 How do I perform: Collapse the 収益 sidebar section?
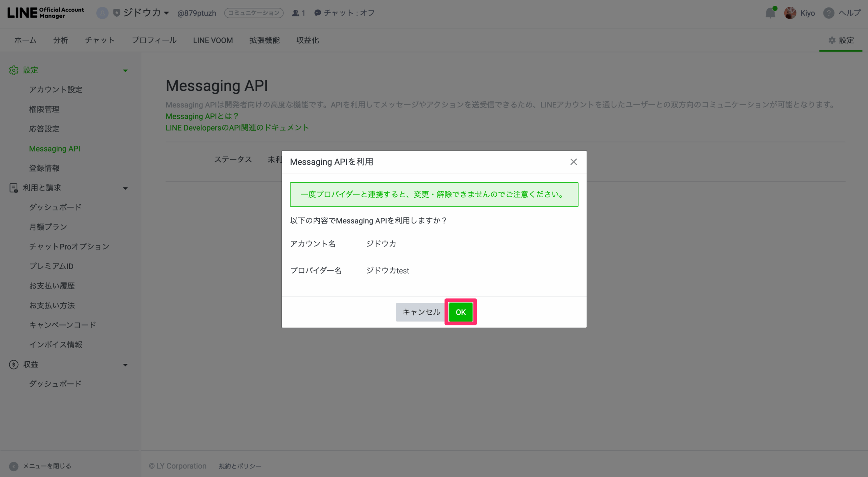(125, 365)
